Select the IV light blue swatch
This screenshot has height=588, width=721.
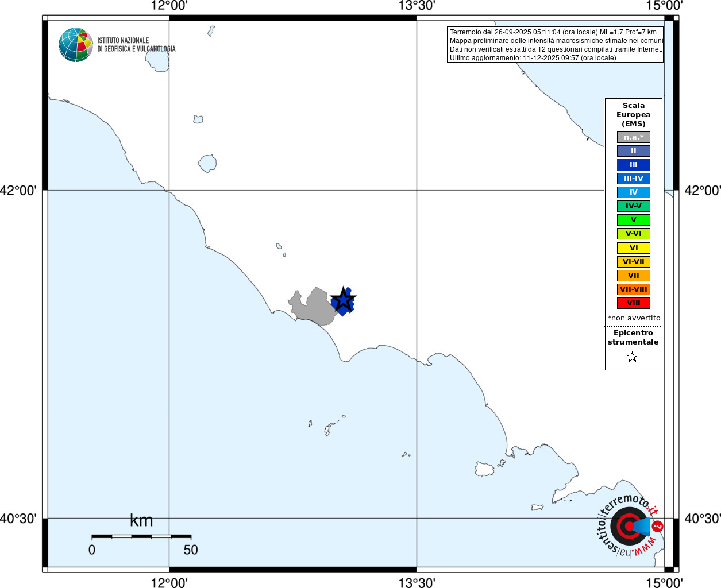point(634,192)
